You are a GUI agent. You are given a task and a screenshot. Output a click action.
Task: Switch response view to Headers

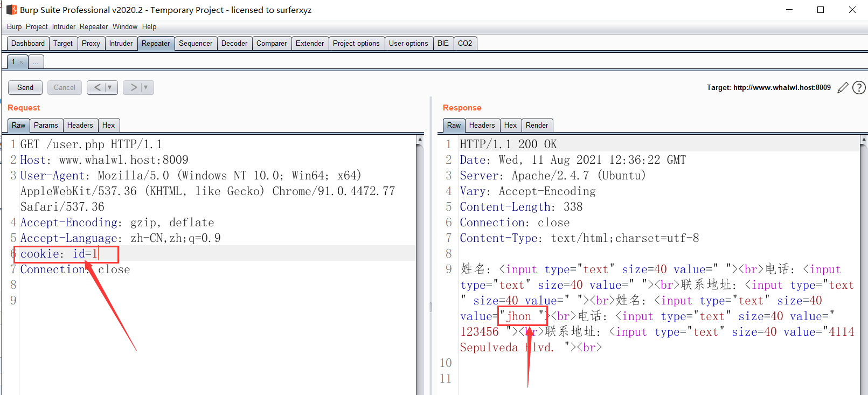coord(482,125)
